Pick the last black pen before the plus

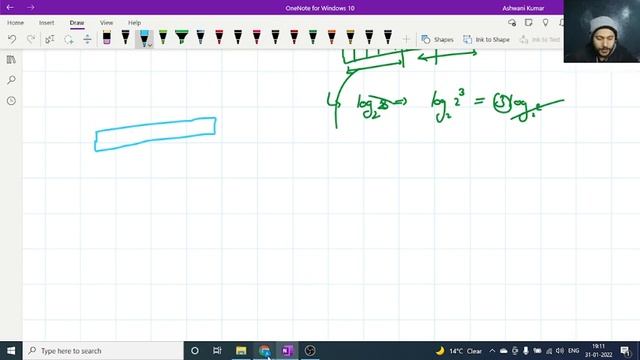[388, 38]
